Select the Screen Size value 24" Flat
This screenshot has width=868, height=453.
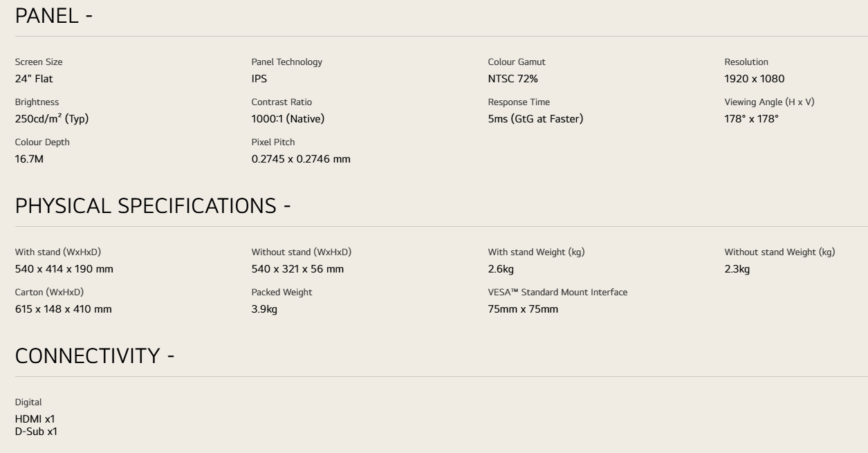[34, 79]
